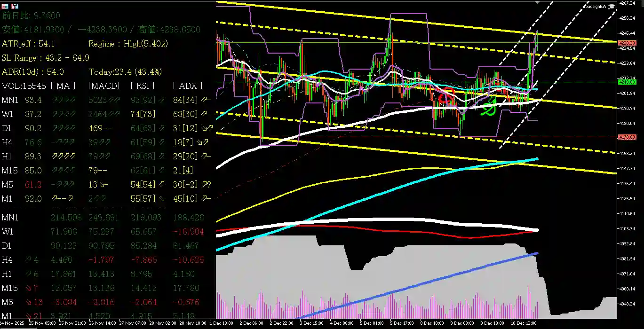644x329 pixels.
Task: Click the [ ADX ] column header
Action: [x=188, y=86]
